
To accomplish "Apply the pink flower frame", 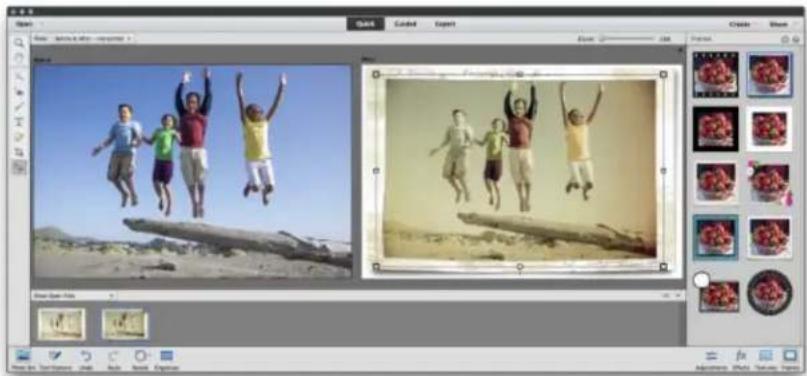I will (769, 183).
